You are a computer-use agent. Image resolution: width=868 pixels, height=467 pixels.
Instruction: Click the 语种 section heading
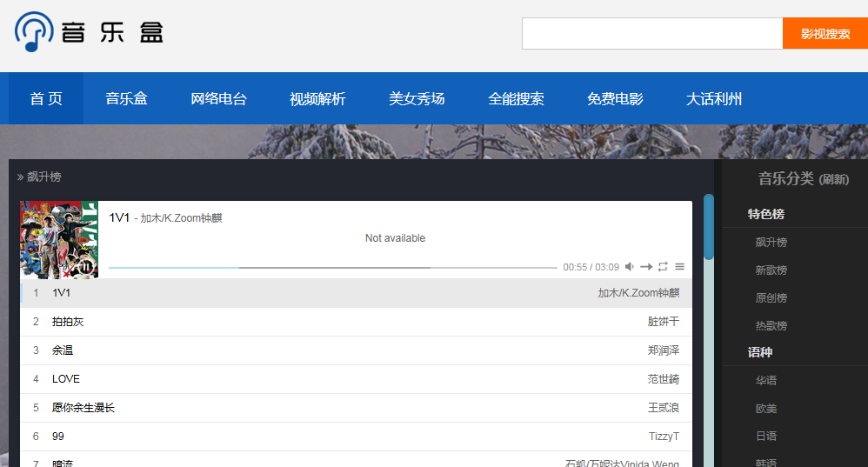tap(759, 352)
